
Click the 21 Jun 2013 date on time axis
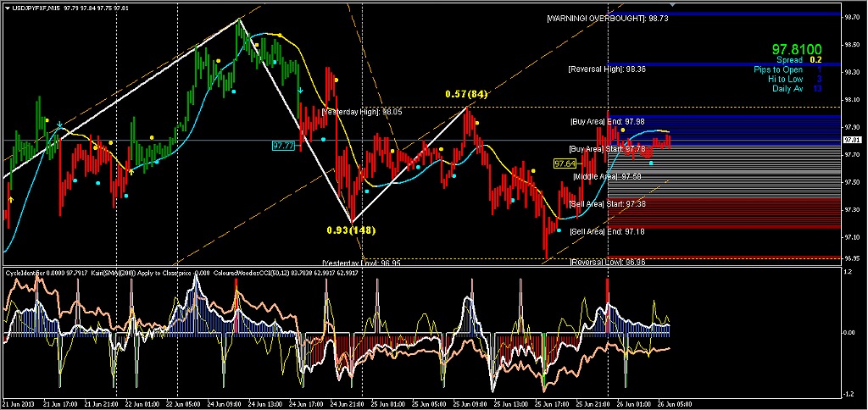pyautogui.click(x=18, y=403)
